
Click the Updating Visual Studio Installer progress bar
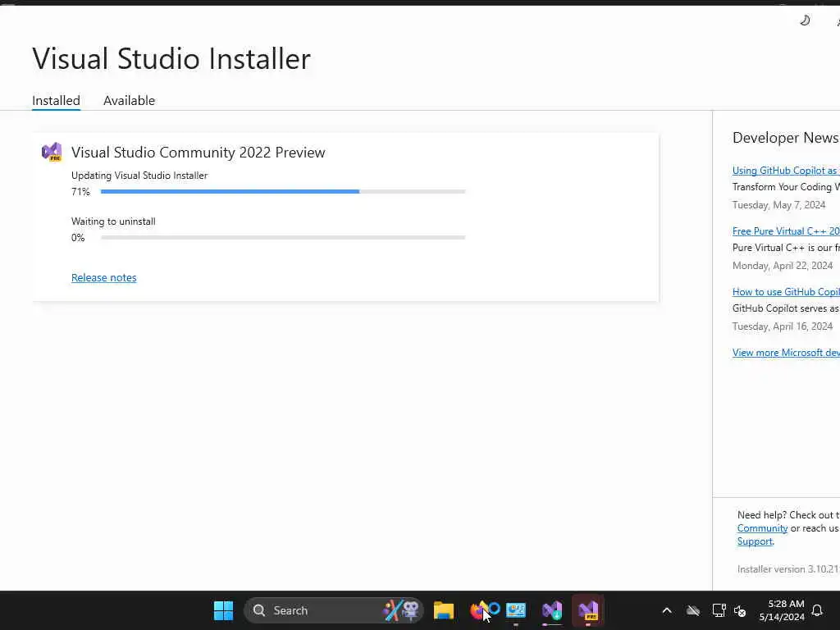pyautogui.click(x=283, y=191)
